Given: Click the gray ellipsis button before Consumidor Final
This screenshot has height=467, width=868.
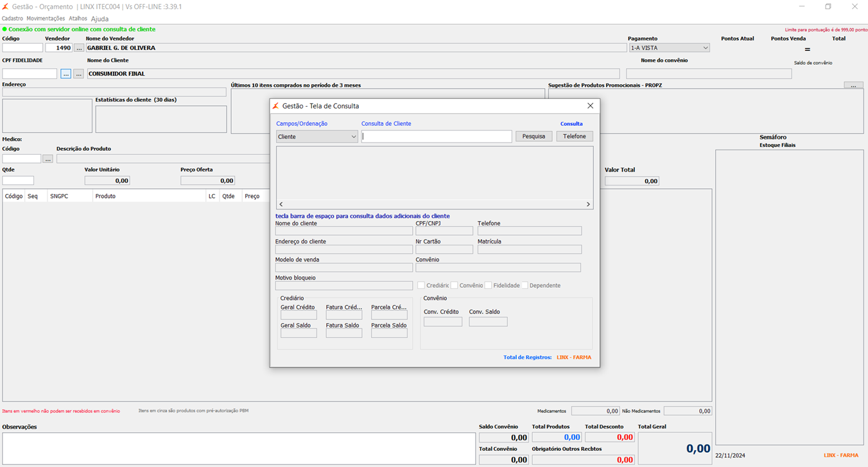Looking at the screenshot, I should click(x=78, y=74).
